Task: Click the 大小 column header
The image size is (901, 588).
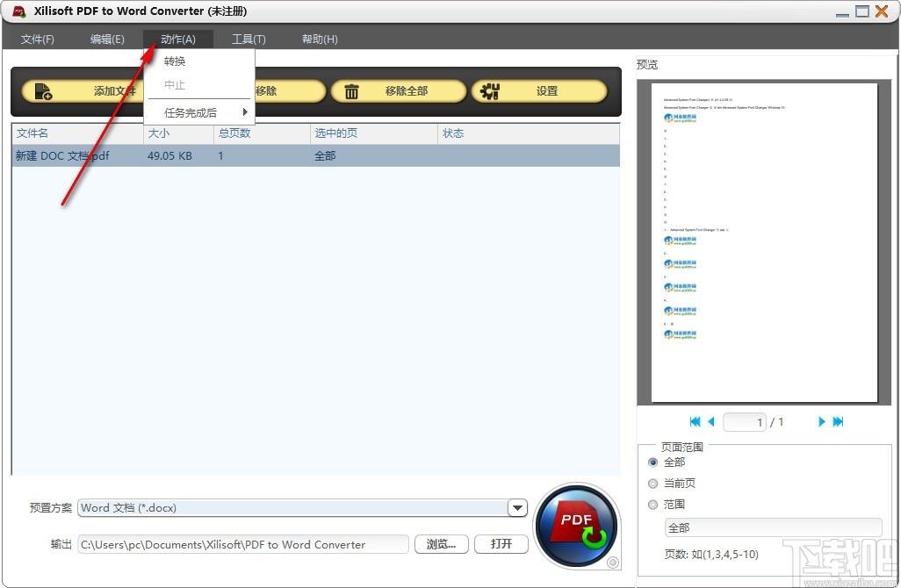Action: tap(178, 133)
